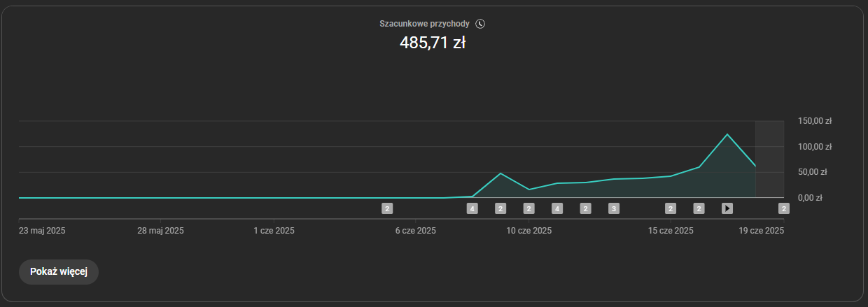Select the 4 marker at 8 cze
868x307 pixels.
[x=472, y=208]
